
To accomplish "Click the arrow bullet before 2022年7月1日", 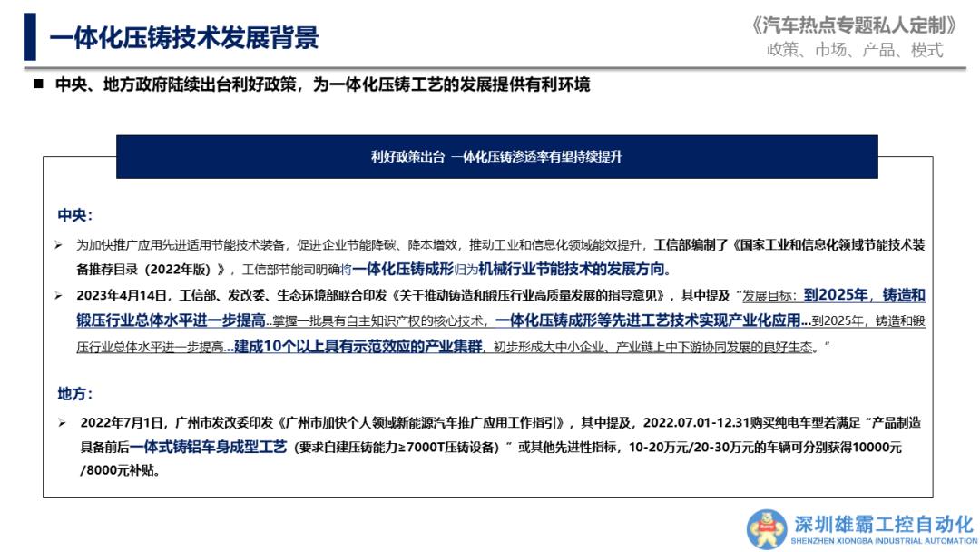I will (x=62, y=423).
